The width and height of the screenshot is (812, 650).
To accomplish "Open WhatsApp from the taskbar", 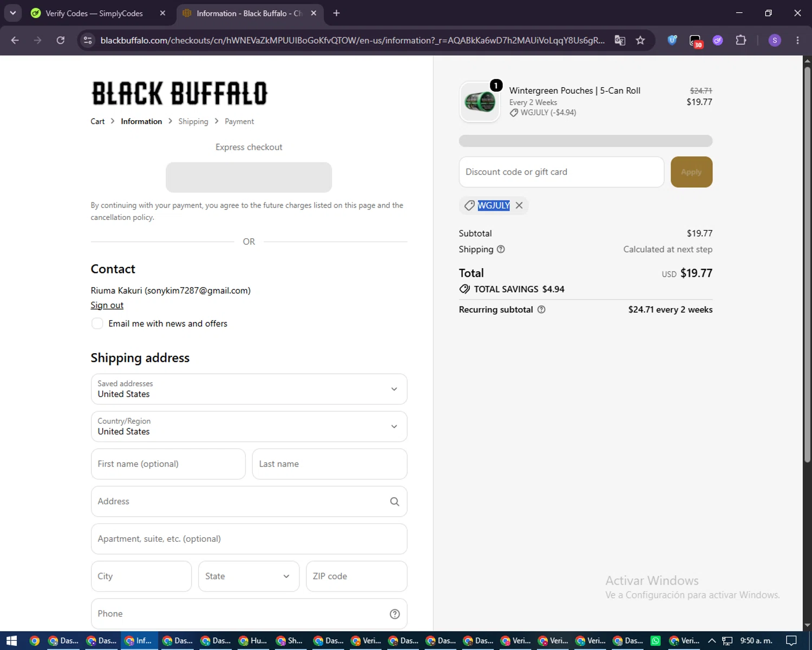I will click(x=655, y=641).
